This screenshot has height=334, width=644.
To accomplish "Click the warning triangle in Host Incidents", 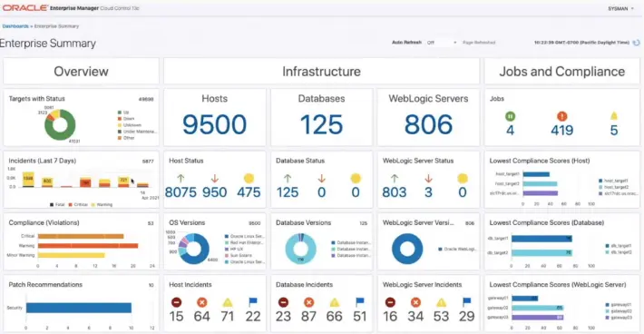I will click(228, 302).
